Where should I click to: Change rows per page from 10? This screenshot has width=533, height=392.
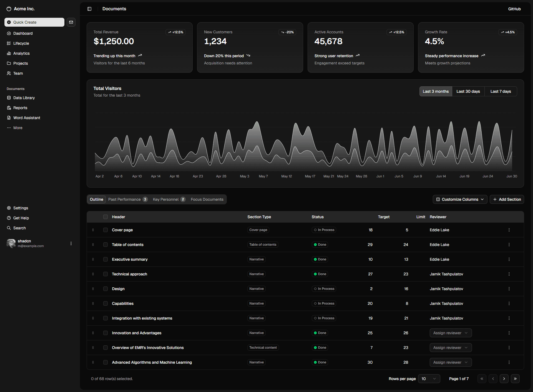pos(429,379)
